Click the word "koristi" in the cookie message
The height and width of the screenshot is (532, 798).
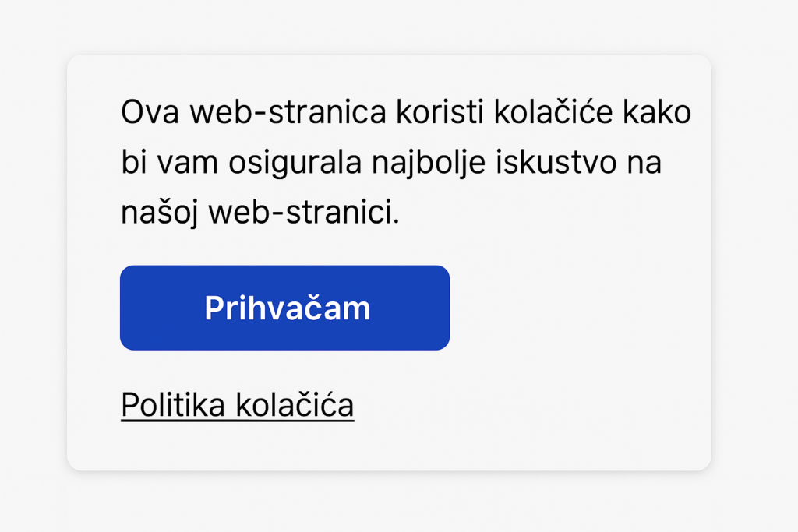pyautogui.click(x=440, y=112)
